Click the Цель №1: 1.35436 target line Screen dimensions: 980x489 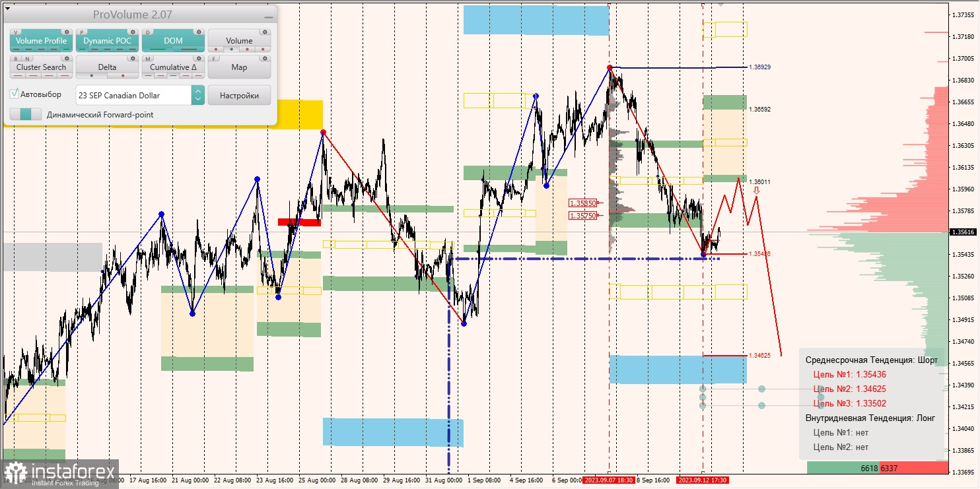point(849,374)
